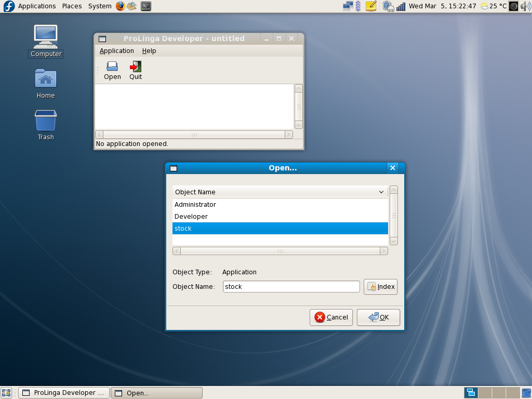Click the date and time clock
Image resolution: width=532 pixels, height=399 pixels.
tap(443, 6)
